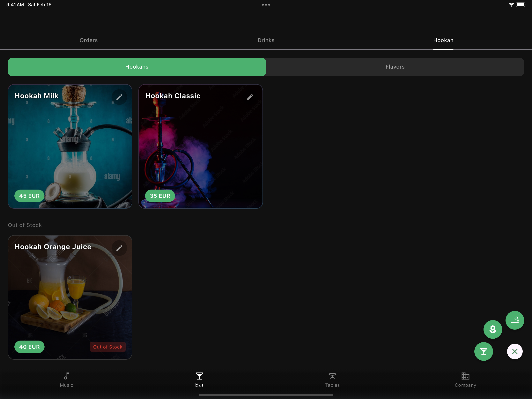Select the Hookah top tab

pyautogui.click(x=443, y=40)
